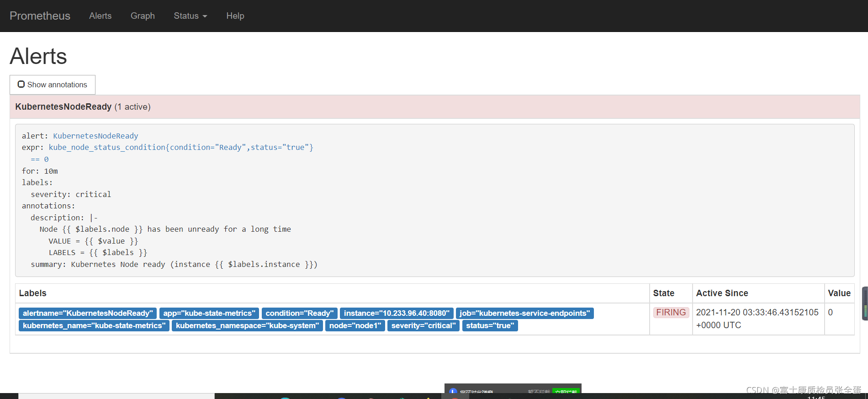
Task: Click the "severity: critical" rule line
Action: click(71, 194)
